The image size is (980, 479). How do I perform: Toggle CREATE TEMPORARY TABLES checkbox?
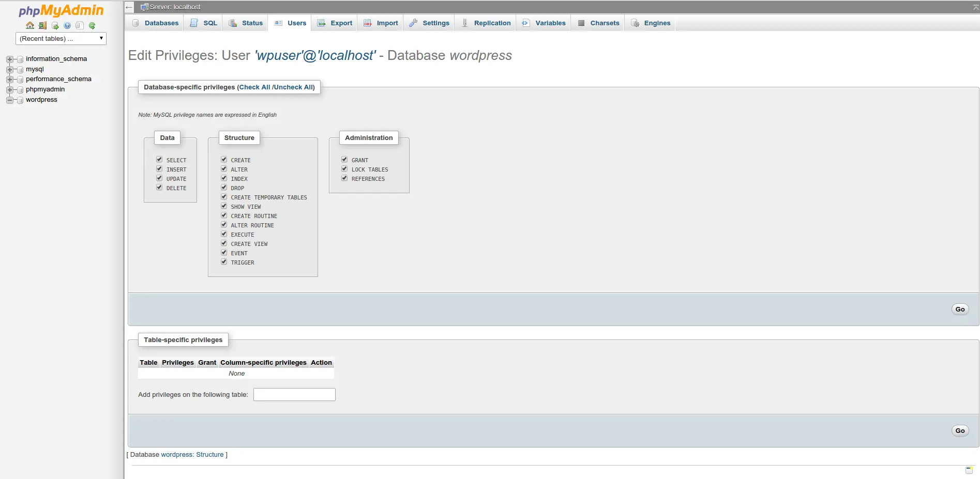pos(224,197)
